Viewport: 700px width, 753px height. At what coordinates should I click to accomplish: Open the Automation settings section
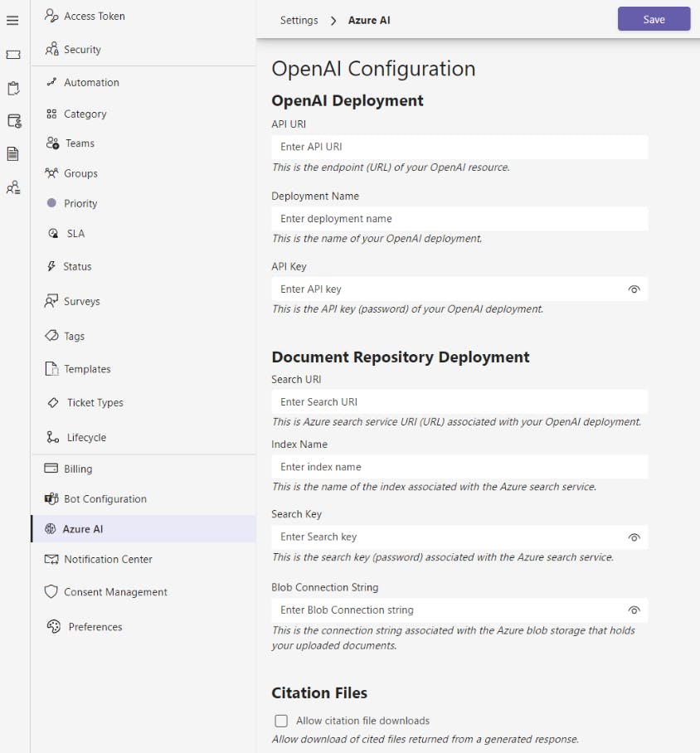pyautogui.click(x=91, y=82)
